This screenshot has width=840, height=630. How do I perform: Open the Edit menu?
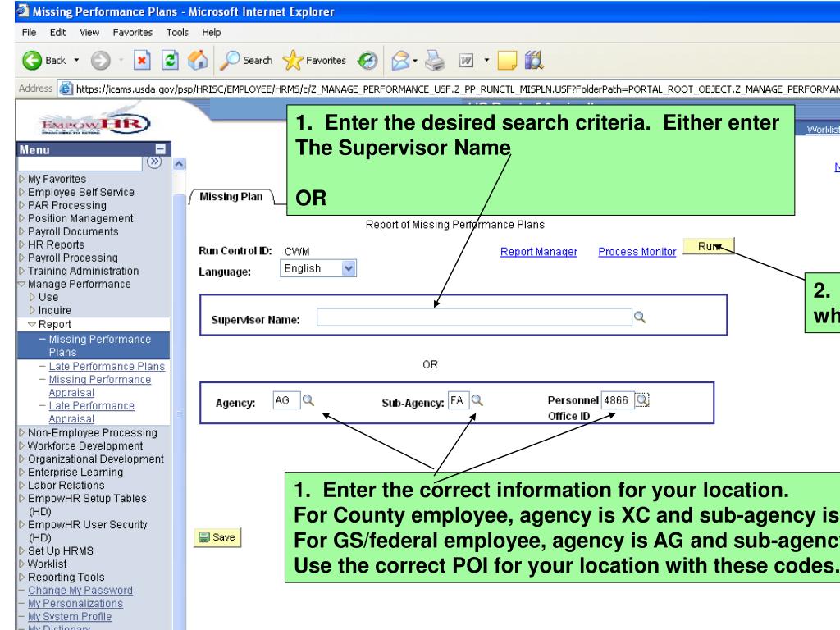click(x=58, y=32)
